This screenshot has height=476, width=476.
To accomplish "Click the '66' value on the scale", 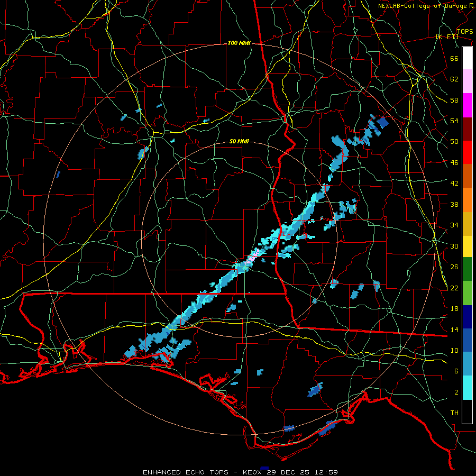I will 454,58.
